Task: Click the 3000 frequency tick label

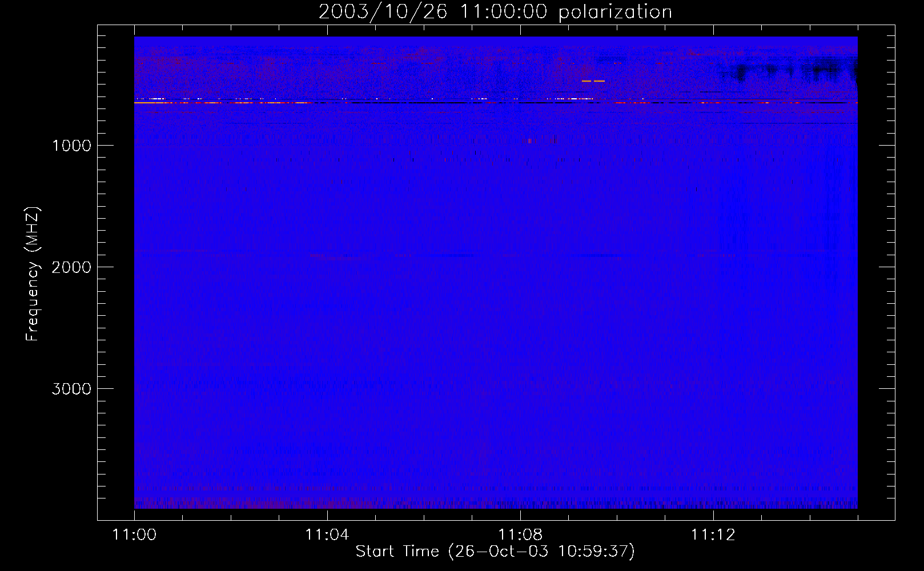Action: click(x=71, y=389)
